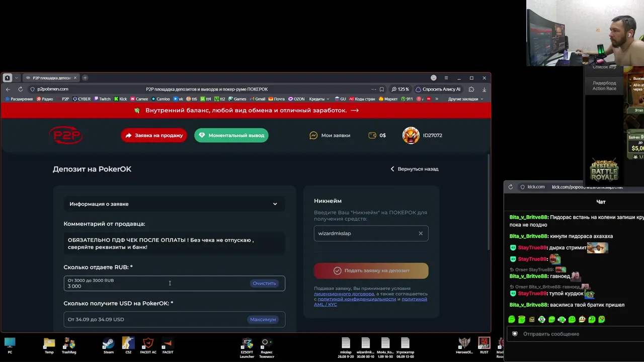Click the 125% zoom indicator
The width and height of the screenshot is (644, 362).
point(400,89)
